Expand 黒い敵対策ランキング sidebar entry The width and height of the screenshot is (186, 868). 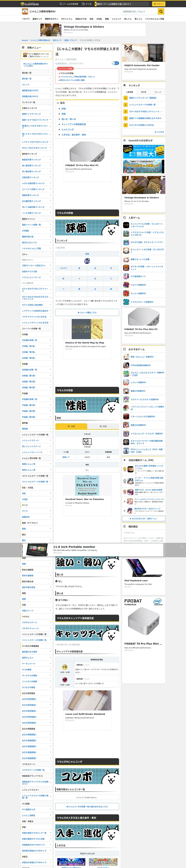click(x=37, y=165)
